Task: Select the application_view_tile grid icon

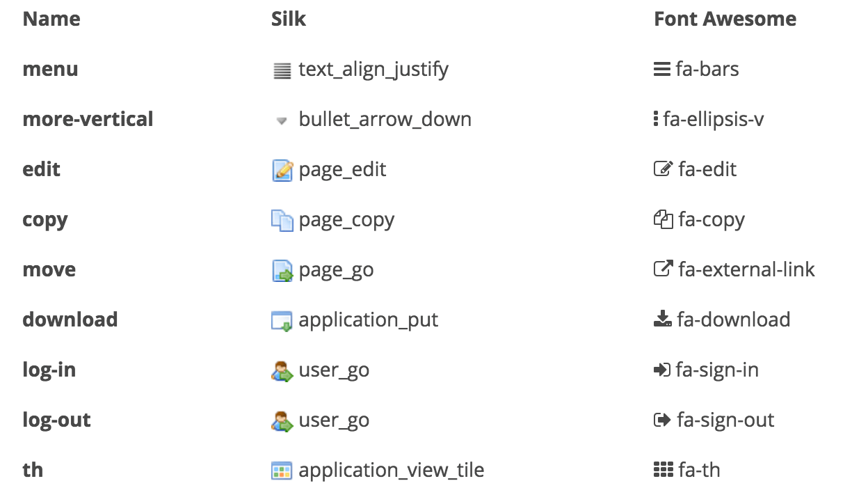Action: click(282, 471)
